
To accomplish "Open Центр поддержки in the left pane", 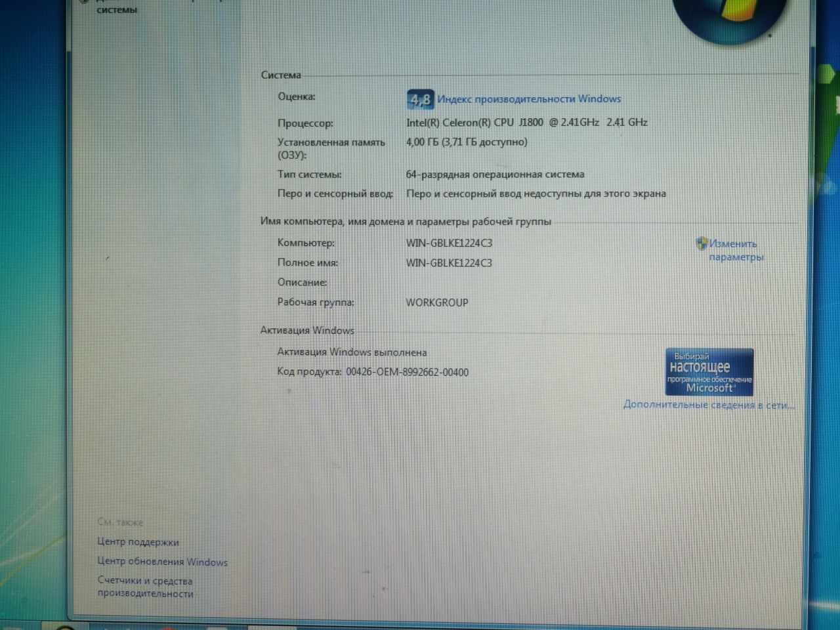I will pyautogui.click(x=138, y=542).
